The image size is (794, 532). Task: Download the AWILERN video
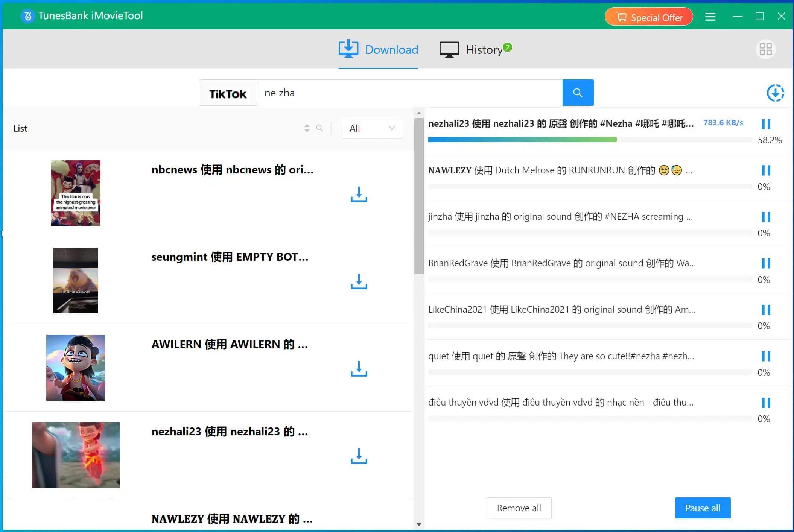[359, 369]
